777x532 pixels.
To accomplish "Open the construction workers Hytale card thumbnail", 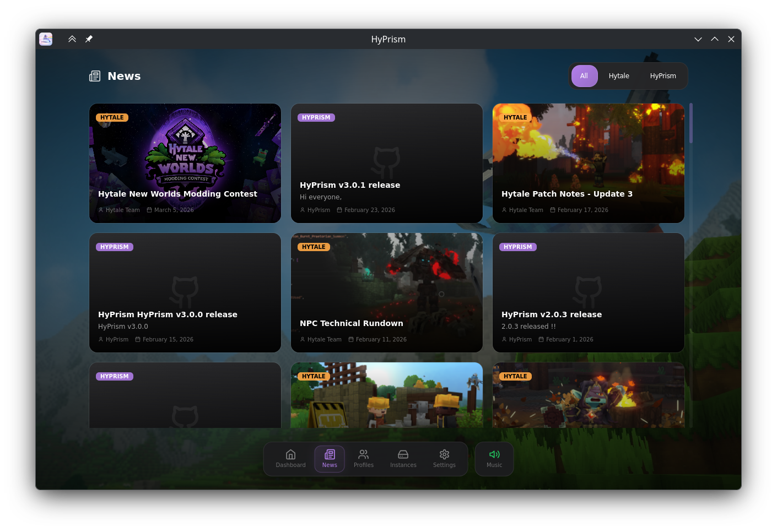I will point(387,395).
